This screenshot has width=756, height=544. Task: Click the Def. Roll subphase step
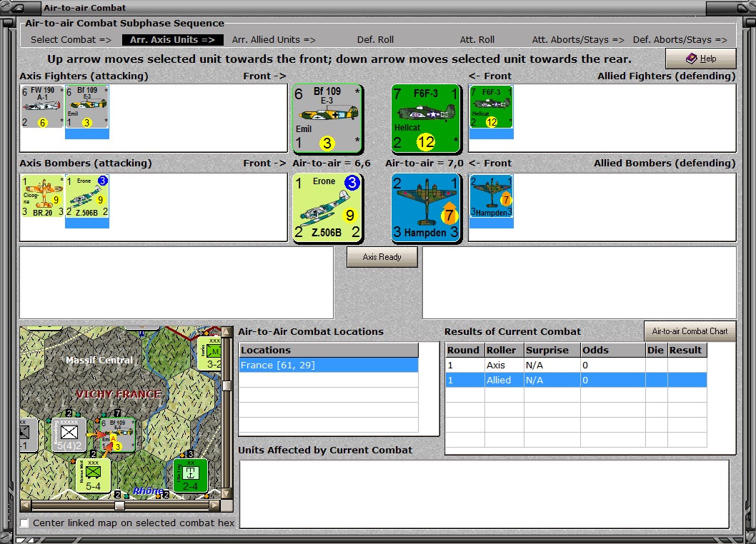375,39
